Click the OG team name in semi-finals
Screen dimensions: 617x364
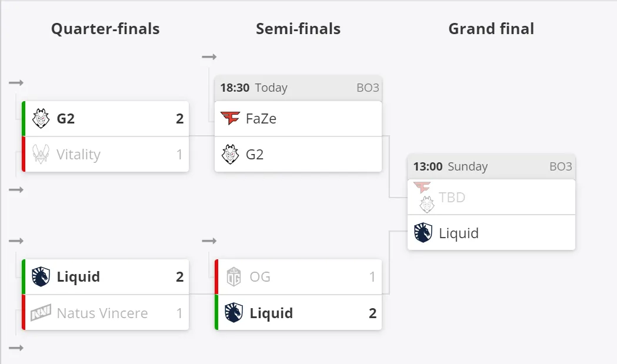pos(260,276)
